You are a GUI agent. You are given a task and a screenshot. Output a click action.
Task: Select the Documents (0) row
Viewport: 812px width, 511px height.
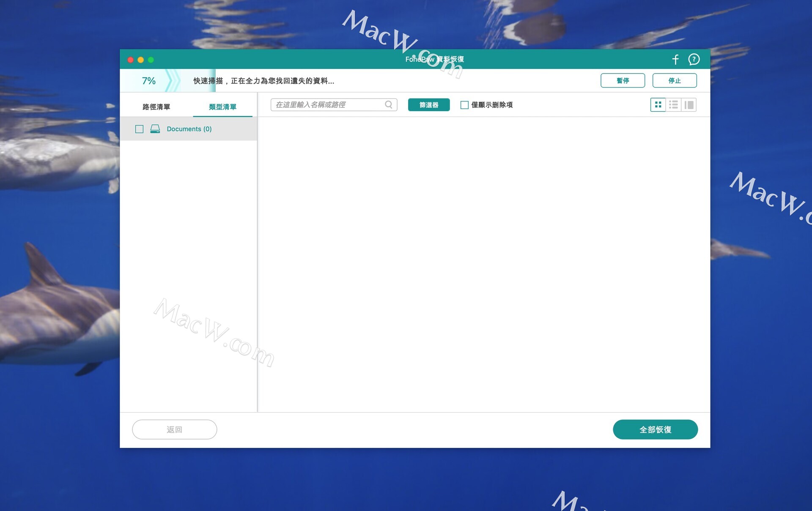[189, 129]
